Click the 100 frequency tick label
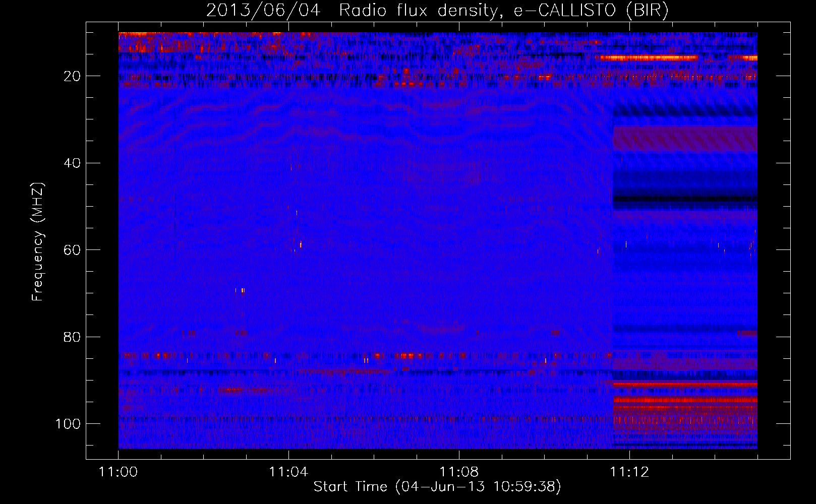This screenshot has width=816, height=504. (68, 424)
